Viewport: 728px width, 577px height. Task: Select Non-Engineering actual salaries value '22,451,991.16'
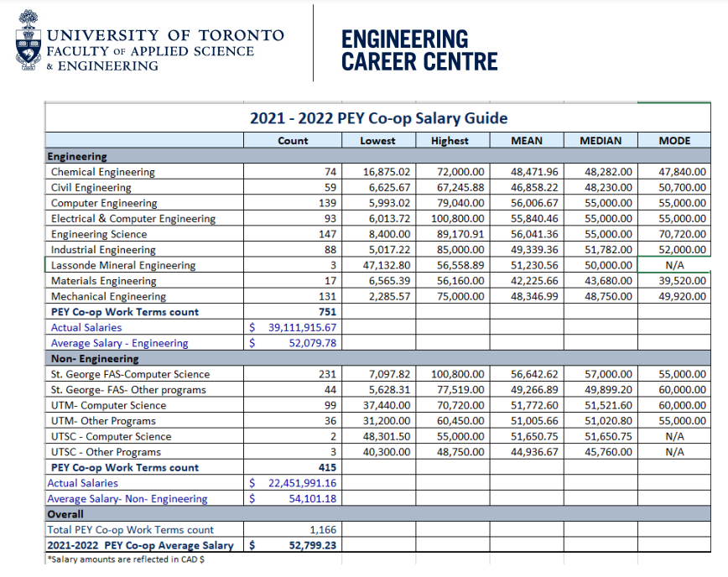tap(302, 483)
